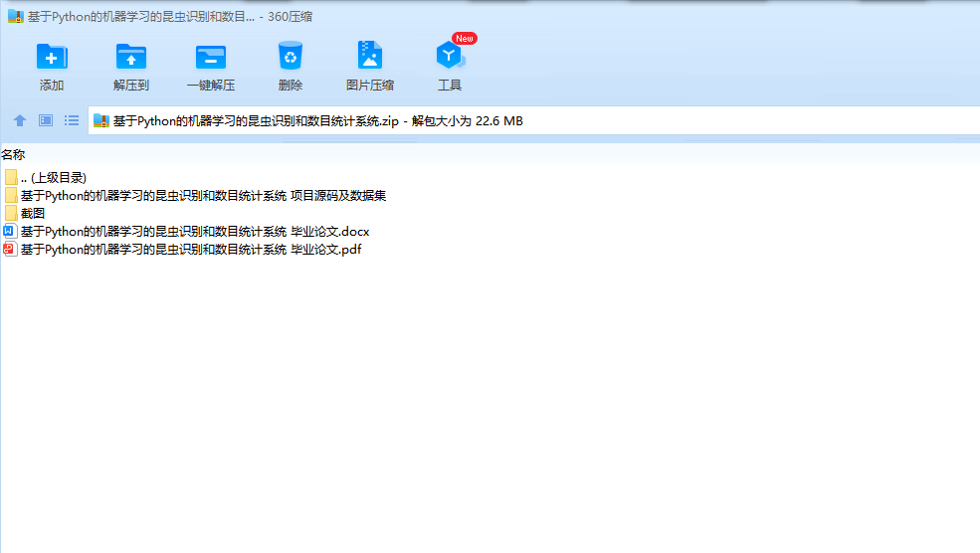
Task: Click the 解压到 label text
Action: point(131,86)
